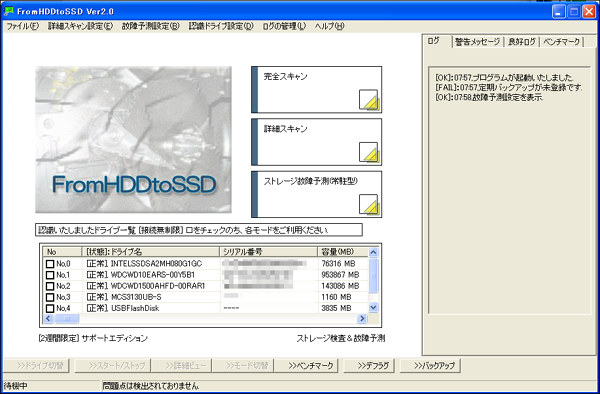Click the No column header
Viewport: 600px width, 394px height.
(x=63, y=252)
